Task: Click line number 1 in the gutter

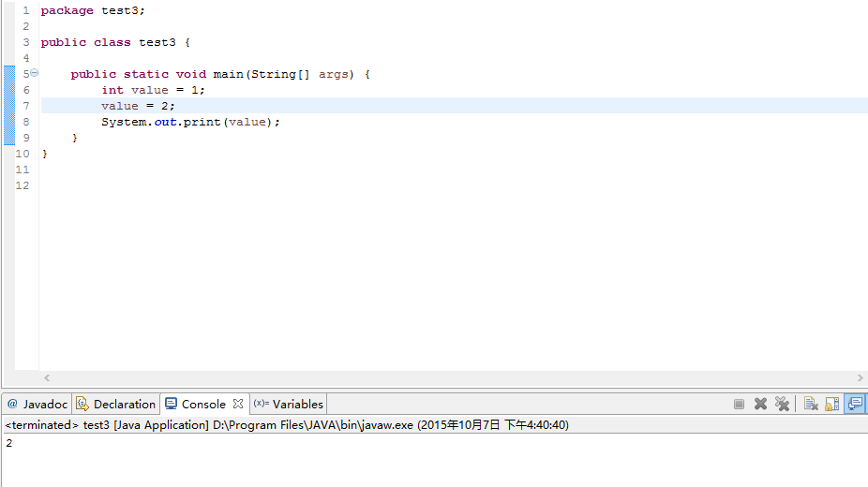Action: pyautogui.click(x=26, y=10)
